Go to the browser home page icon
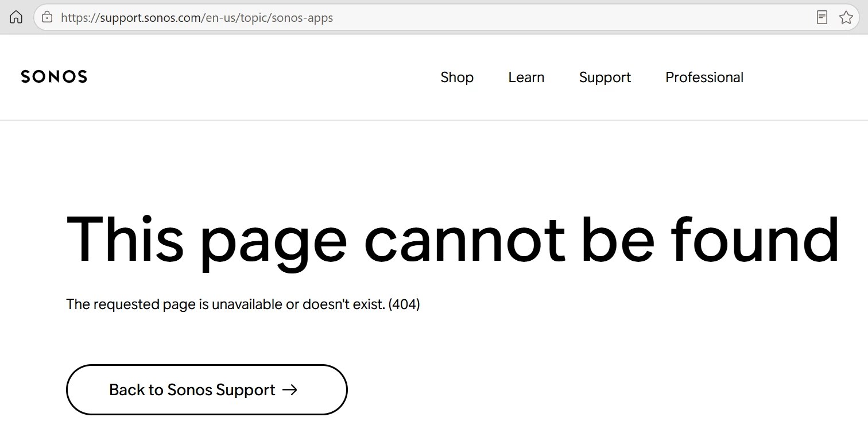Viewport: 868px width, 440px height. (16, 17)
